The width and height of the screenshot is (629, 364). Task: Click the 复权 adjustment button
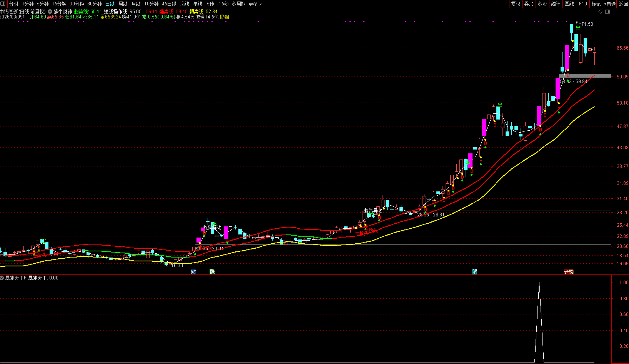(x=516, y=4)
